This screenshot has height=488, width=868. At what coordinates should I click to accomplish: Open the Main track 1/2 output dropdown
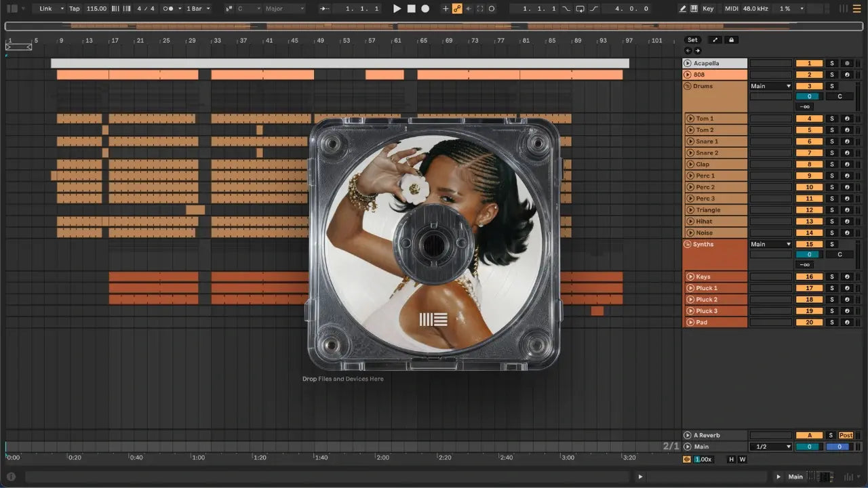tap(770, 447)
